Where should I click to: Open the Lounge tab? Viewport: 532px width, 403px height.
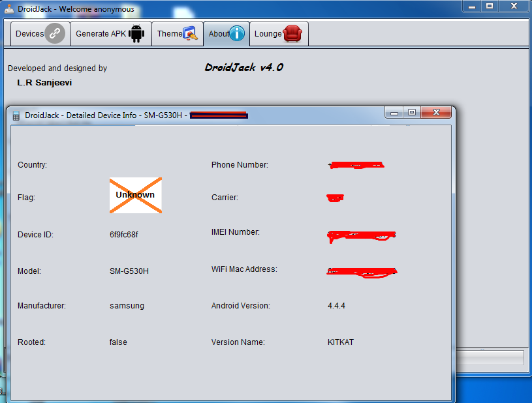[279, 33]
